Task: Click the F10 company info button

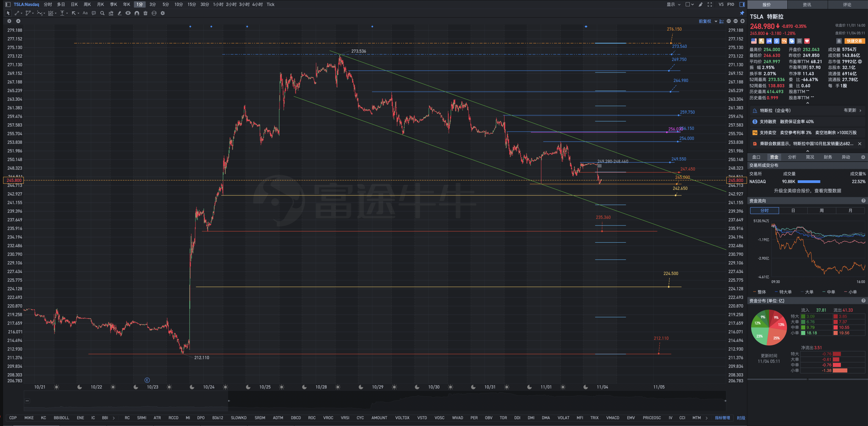Action: click(x=731, y=4)
